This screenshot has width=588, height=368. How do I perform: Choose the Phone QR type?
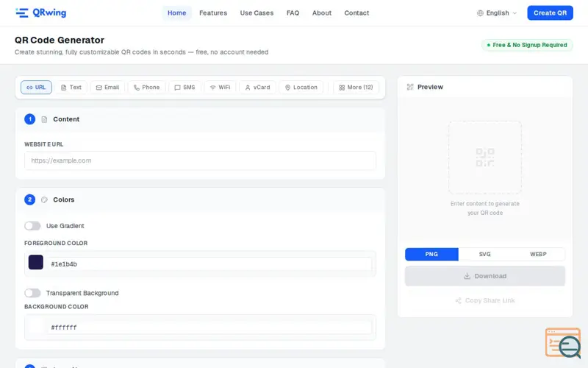(146, 88)
